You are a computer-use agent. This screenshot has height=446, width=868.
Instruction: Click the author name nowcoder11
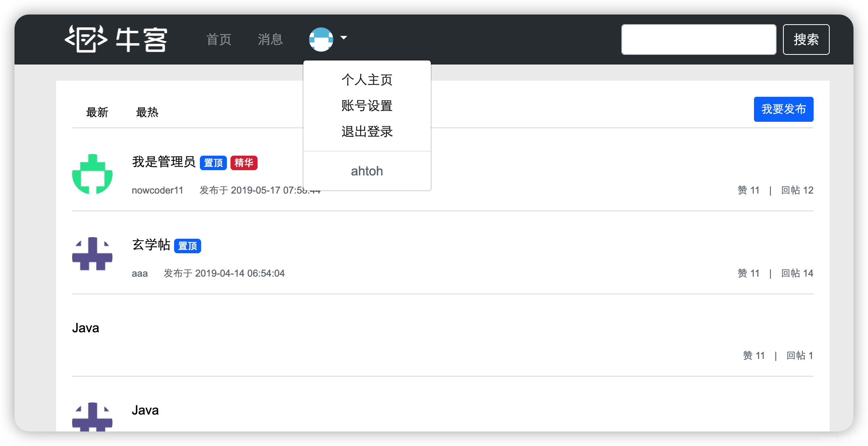coord(158,190)
